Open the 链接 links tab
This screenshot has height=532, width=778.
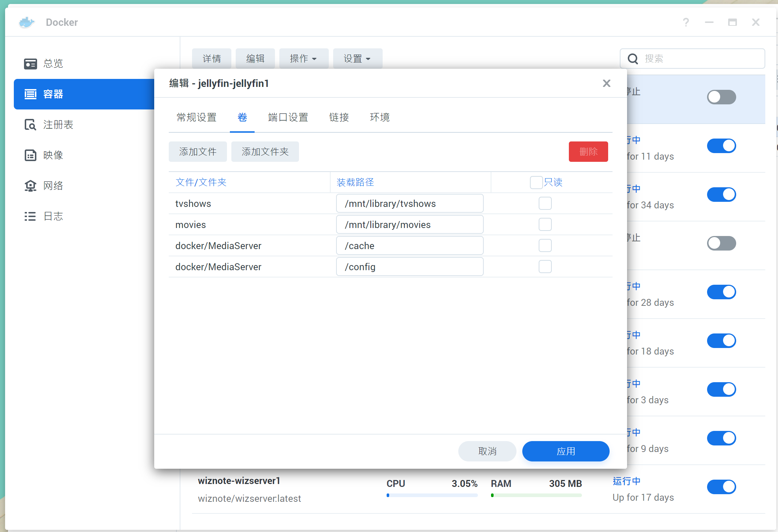[339, 117]
